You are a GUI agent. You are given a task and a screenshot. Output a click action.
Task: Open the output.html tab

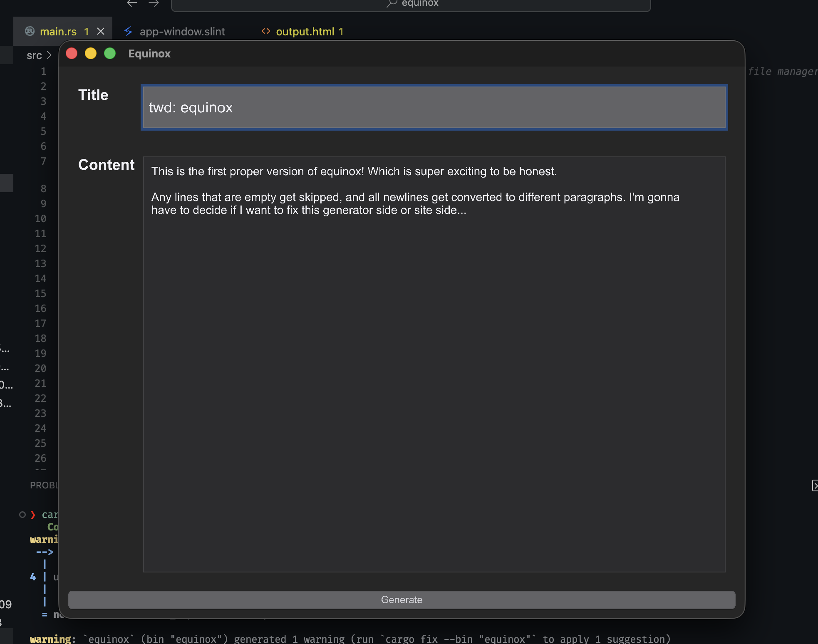coord(305,32)
